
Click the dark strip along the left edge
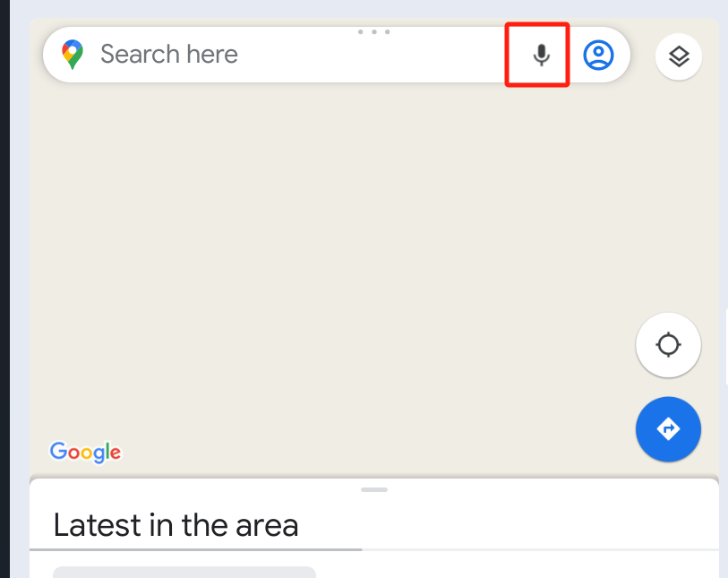pyautogui.click(x=4, y=289)
